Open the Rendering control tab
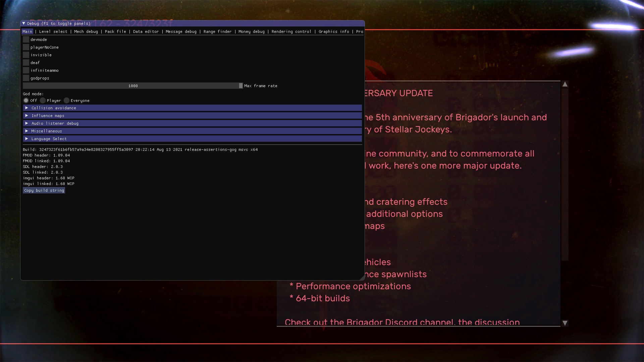644x362 pixels. pyautogui.click(x=291, y=32)
